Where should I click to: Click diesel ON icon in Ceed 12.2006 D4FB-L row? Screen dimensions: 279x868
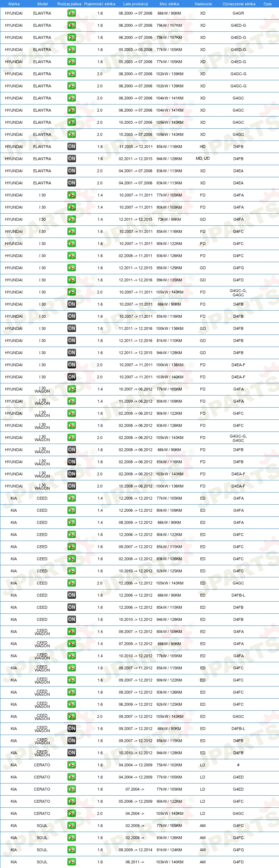[71, 595]
